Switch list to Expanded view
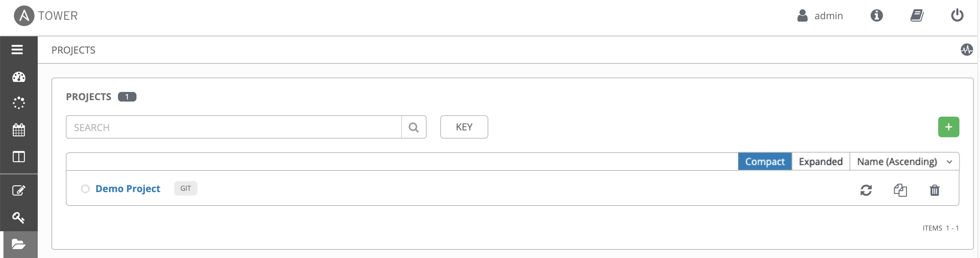This screenshot has height=258, width=980. pyautogui.click(x=821, y=162)
